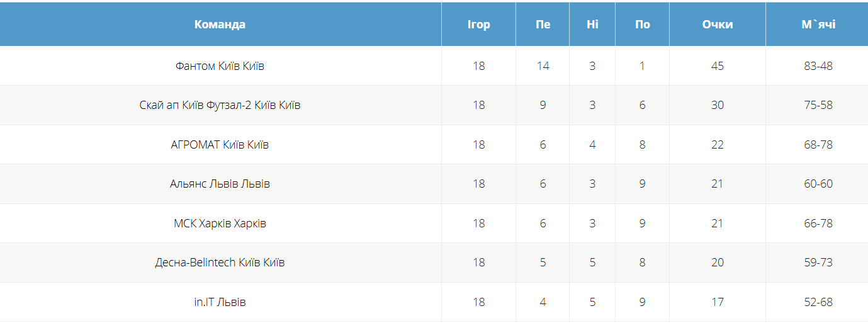Click the М`ячі column header
The image size is (868, 323).
pos(818,25)
